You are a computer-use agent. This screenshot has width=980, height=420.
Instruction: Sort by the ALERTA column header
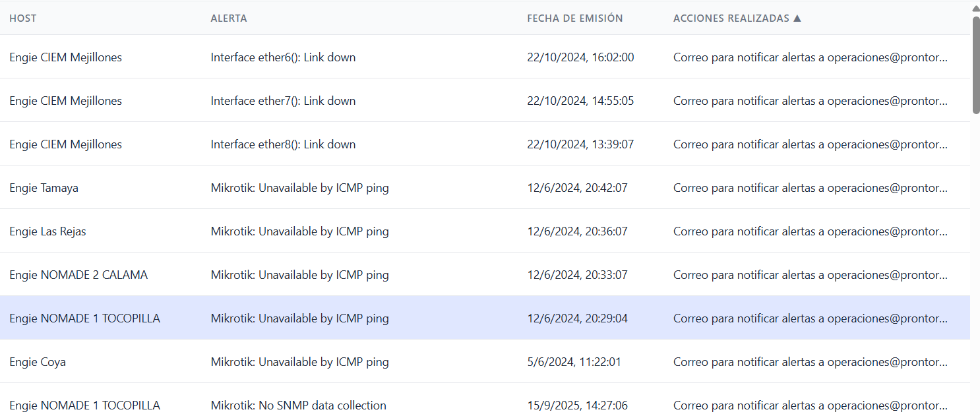(x=229, y=18)
